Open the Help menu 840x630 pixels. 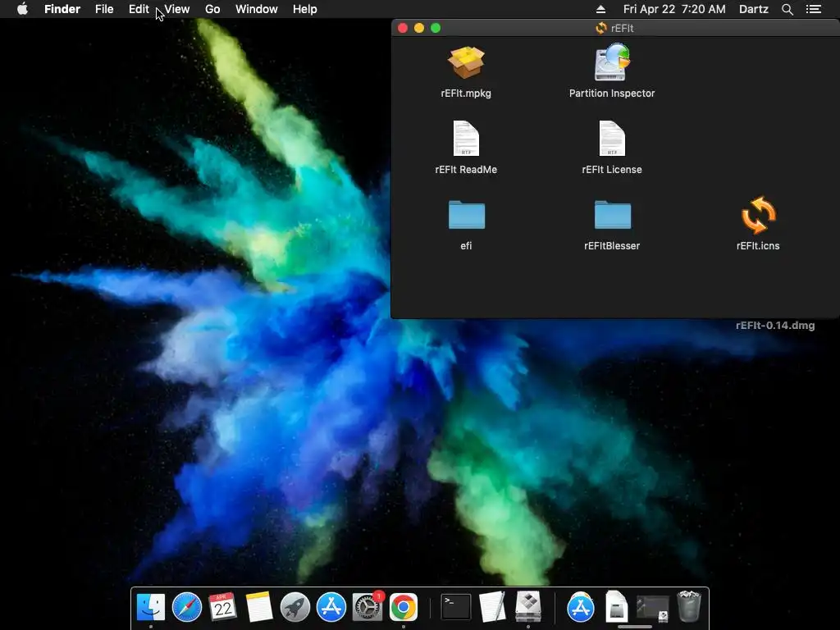point(305,9)
